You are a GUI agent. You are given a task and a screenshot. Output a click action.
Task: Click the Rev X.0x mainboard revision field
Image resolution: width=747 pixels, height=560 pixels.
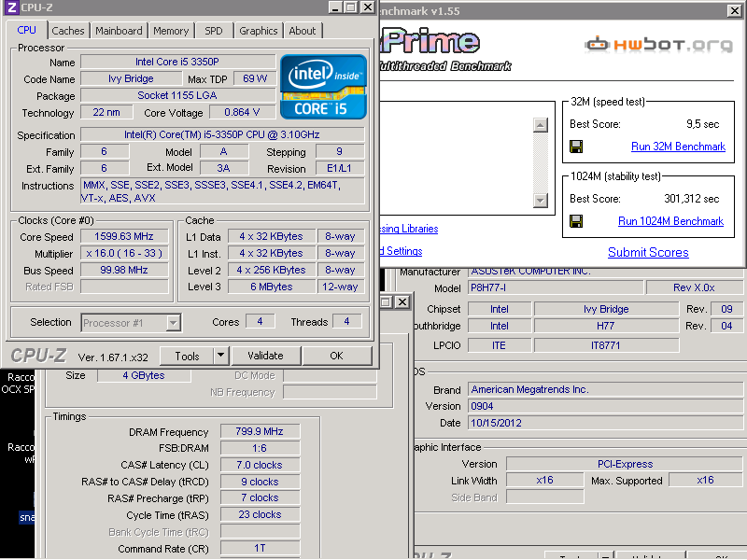click(x=694, y=288)
